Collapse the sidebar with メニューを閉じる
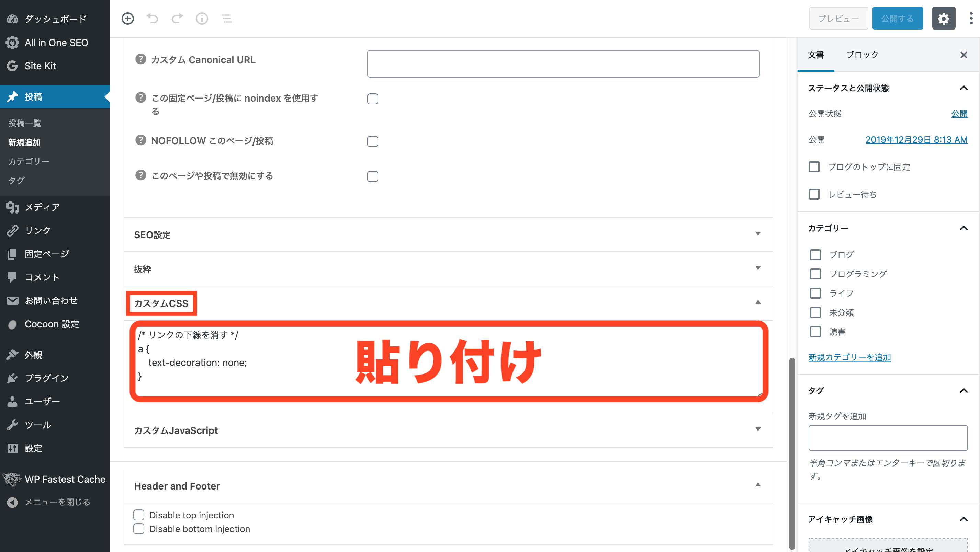Image resolution: width=980 pixels, height=552 pixels. (x=55, y=502)
